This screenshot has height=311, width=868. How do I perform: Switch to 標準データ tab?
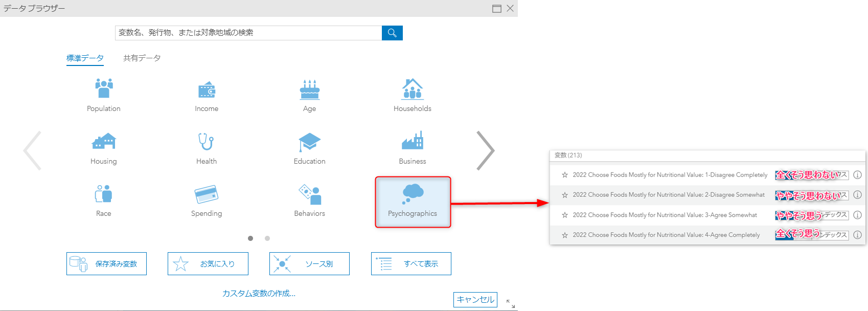point(85,58)
